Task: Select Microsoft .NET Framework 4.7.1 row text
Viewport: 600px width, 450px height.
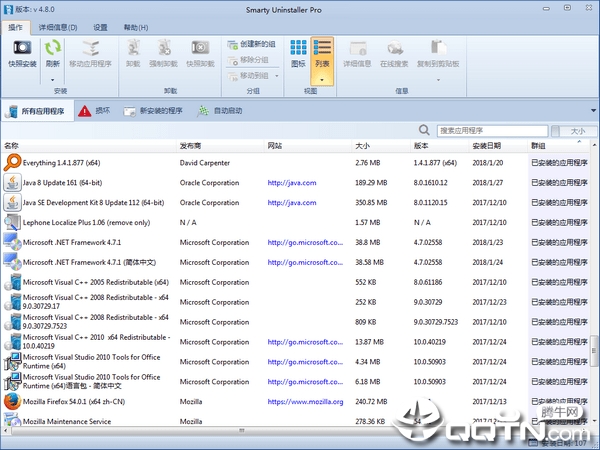Action: pos(72,242)
